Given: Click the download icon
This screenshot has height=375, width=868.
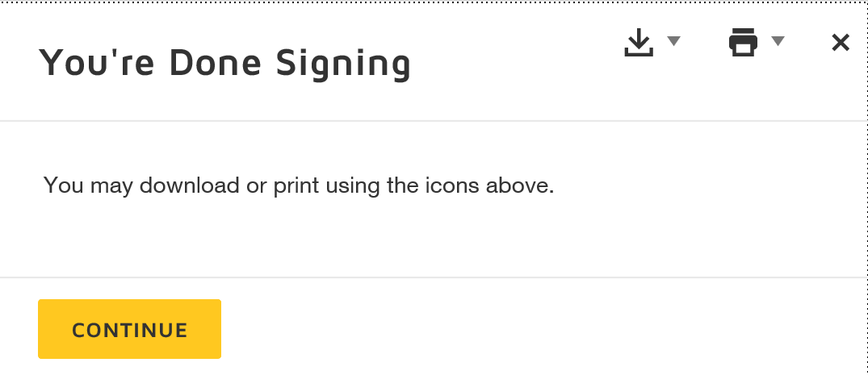Looking at the screenshot, I should [639, 43].
